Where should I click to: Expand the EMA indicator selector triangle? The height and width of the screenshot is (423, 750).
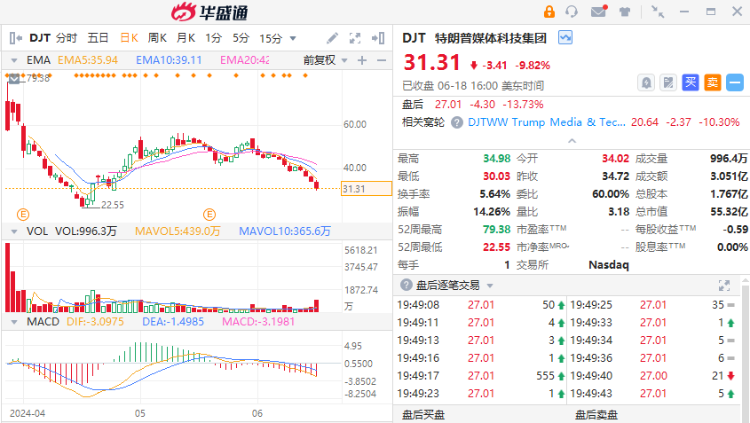coord(14,60)
